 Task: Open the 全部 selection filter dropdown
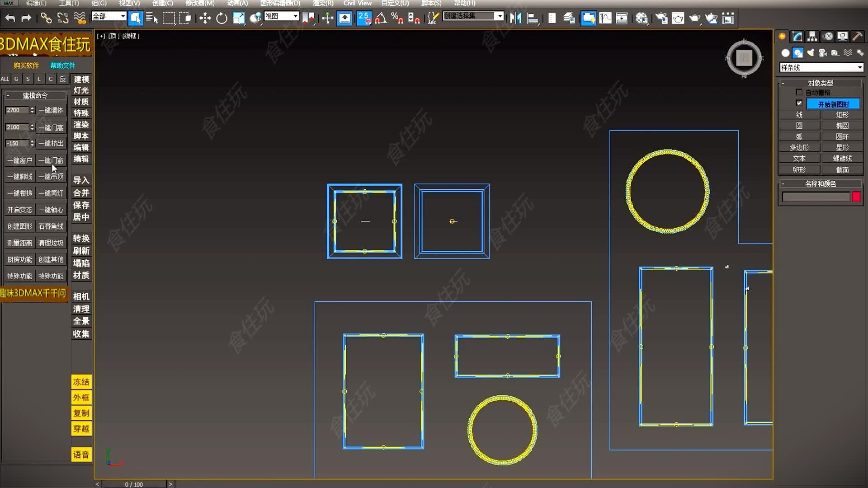pos(123,15)
